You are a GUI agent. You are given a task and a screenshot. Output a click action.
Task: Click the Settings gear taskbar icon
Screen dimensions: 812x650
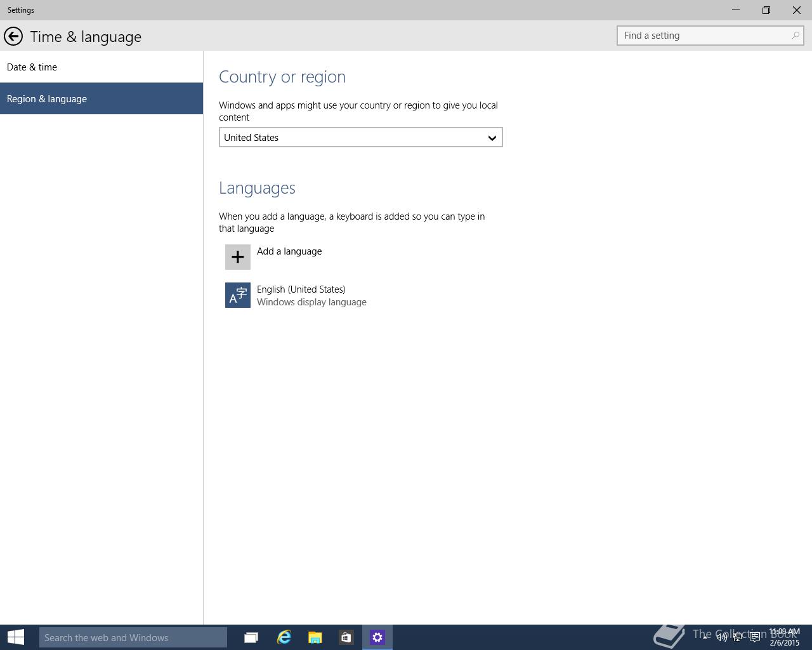[x=377, y=637]
